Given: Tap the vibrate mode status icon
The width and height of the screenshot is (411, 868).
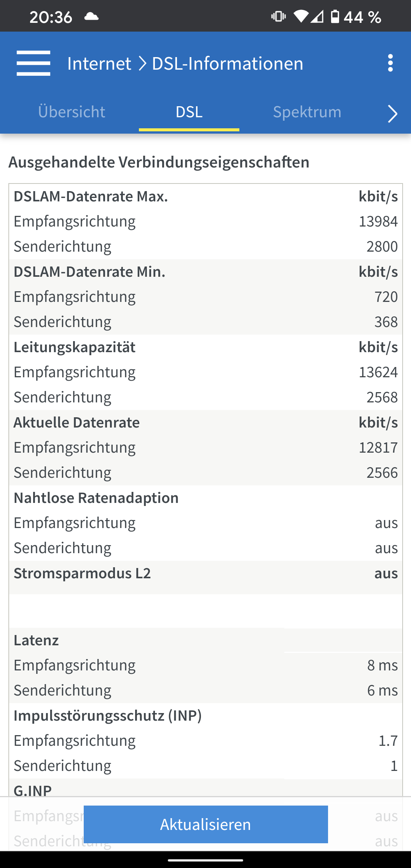Looking at the screenshot, I should click(278, 17).
